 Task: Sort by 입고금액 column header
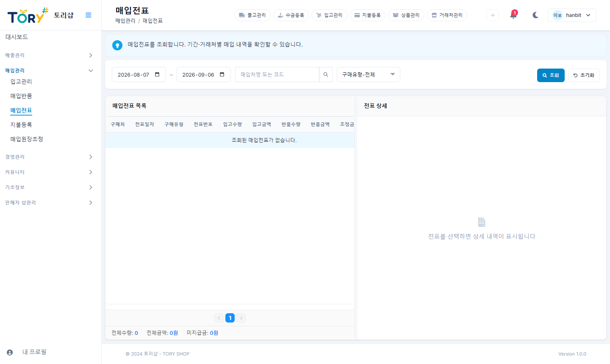(x=262, y=124)
